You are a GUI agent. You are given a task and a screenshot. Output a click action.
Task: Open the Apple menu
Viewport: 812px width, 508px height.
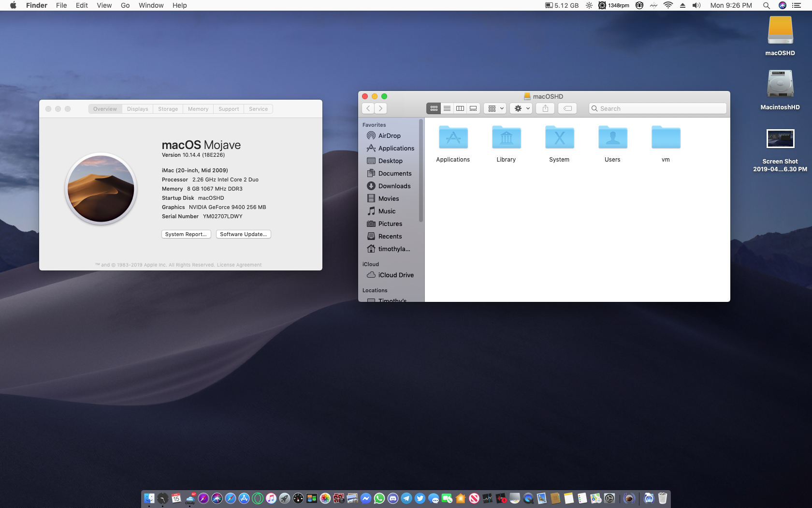[x=14, y=5]
